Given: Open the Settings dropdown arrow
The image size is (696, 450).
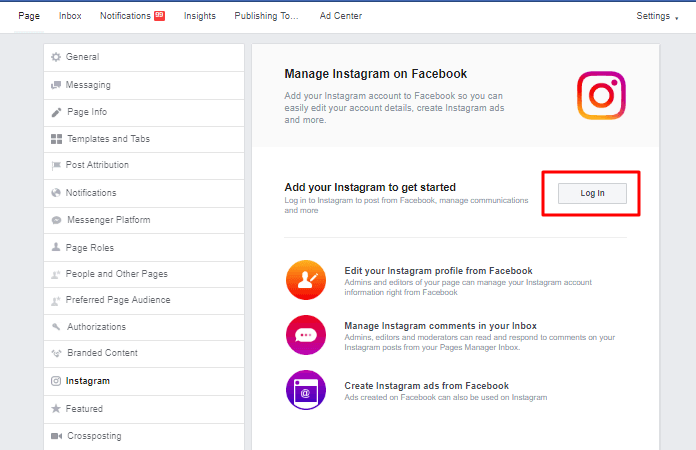Looking at the screenshot, I should [x=676, y=18].
